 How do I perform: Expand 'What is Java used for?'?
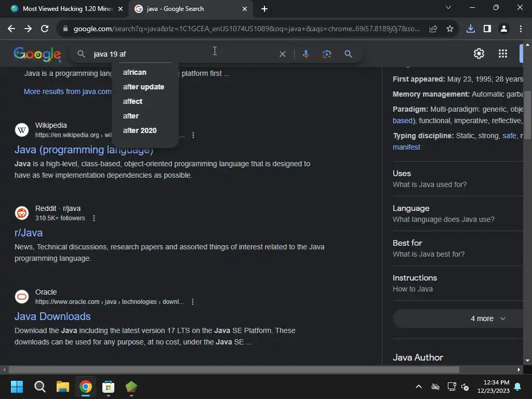[x=458, y=179]
